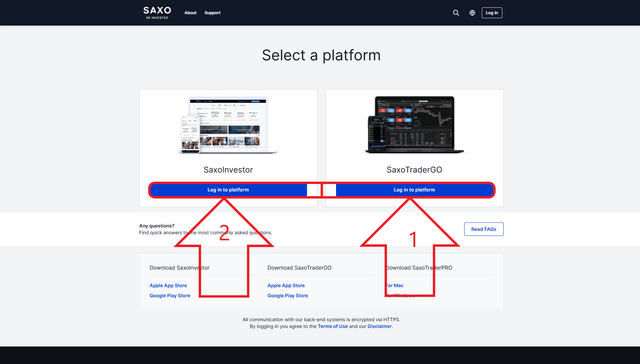
Task: Open Google Play Store link for SaxoTraderGO
Action: 288,296
